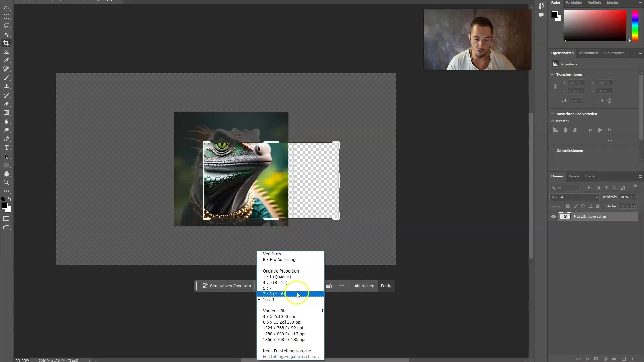The height and width of the screenshot is (362, 644).
Task: Open Eigenschaften panel menu
Action: point(640,53)
